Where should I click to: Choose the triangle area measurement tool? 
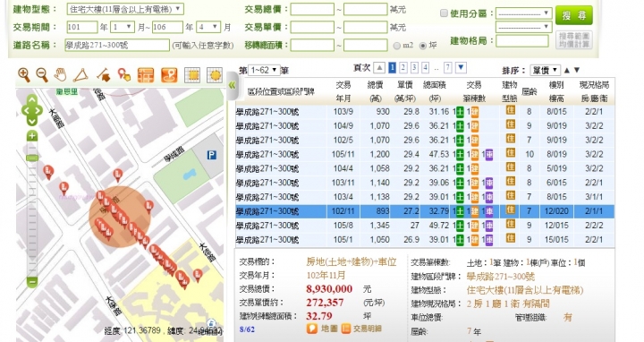pos(80,75)
